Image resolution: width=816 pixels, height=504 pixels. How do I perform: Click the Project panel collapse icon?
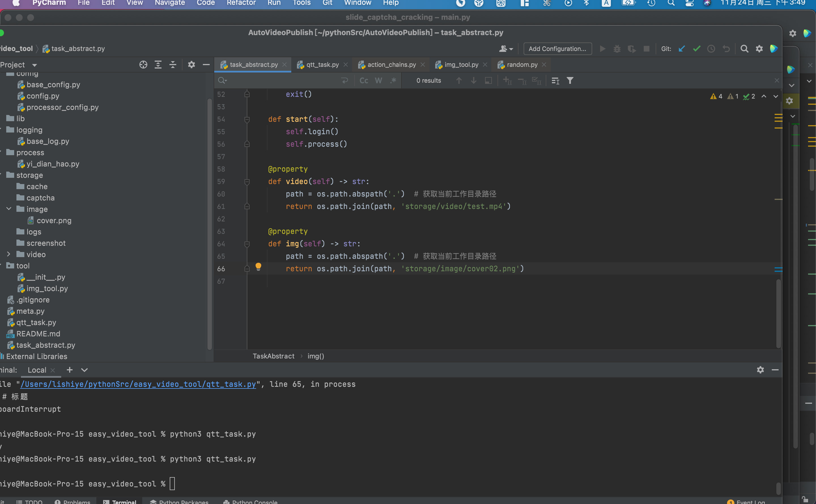206,65
